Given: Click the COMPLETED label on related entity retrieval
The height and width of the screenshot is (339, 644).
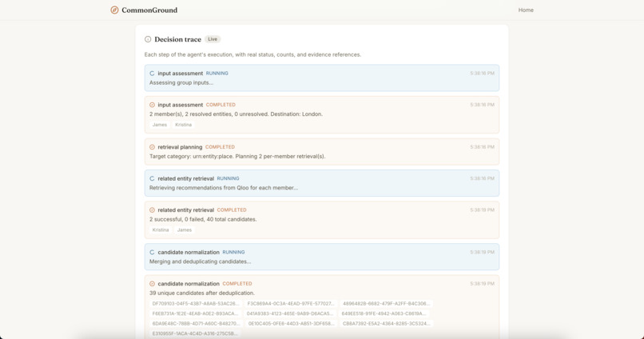Looking at the screenshot, I should [x=232, y=210].
